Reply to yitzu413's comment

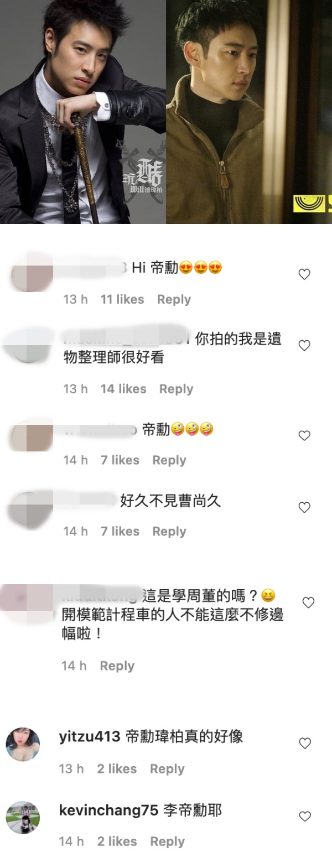pyautogui.click(x=167, y=769)
